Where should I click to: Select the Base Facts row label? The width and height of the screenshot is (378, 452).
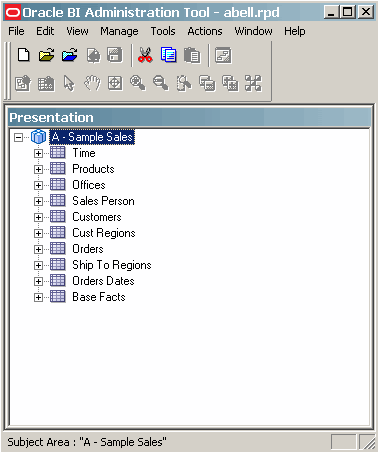[x=99, y=297]
